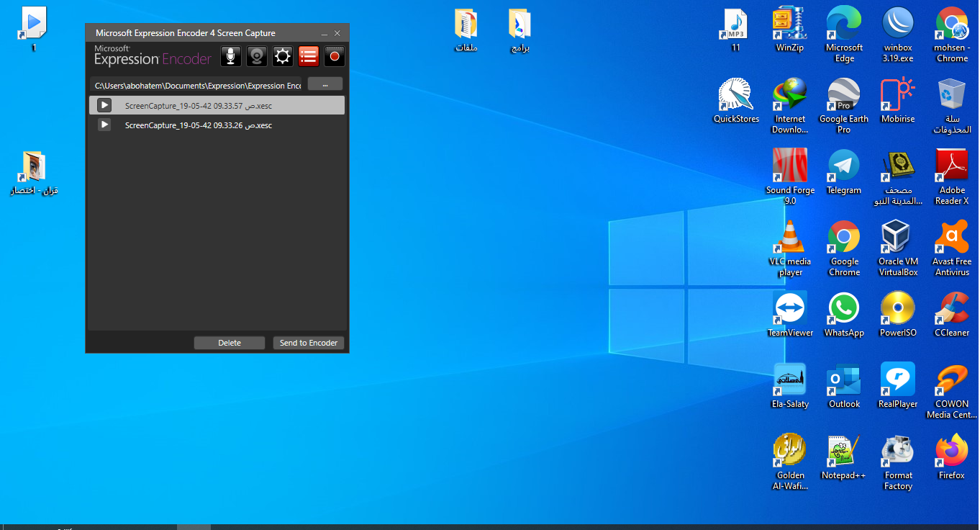
Task: Launch Sound Forge 9.0
Action: [x=790, y=176]
